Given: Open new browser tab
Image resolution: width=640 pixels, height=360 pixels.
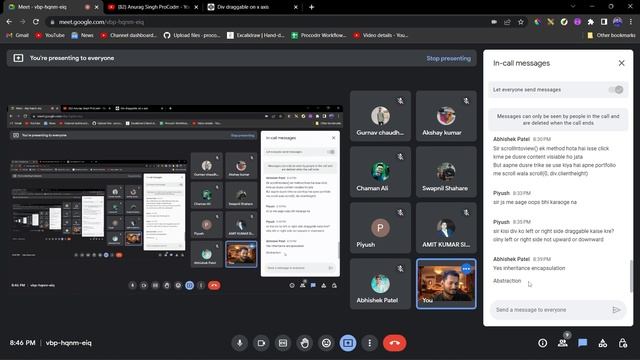Looking at the screenshot, I should 311,7.
